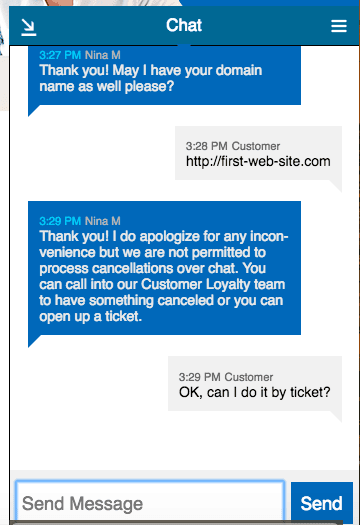The width and height of the screenshot is (360, 525).
Task: Select Nina M's domain name request message
Action: click(x=164, y=75)
